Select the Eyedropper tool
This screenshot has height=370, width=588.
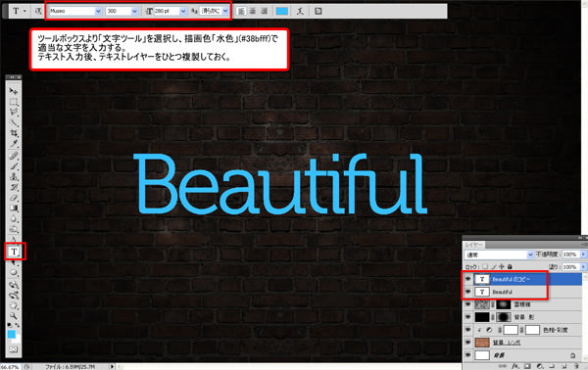pos(14,144)
